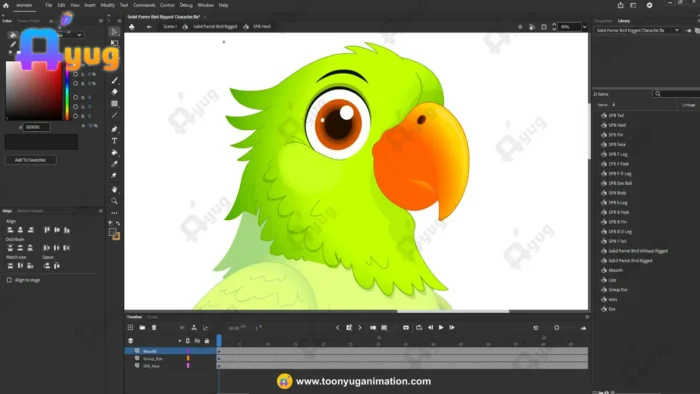Screen dimensions: 700x394
Task: Click the fill and stroke color boxes in toolbar
Action: tap(114, 234)
